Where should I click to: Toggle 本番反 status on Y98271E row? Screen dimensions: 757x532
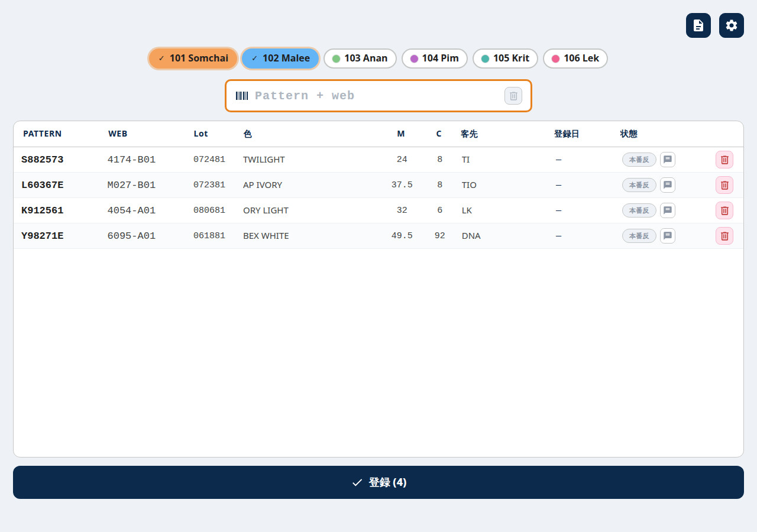pos(639,236)
